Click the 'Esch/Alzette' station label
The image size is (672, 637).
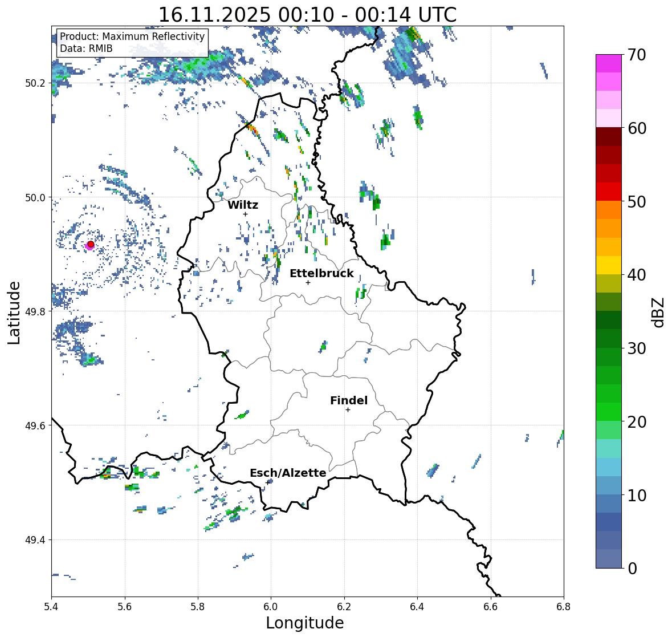288,473
